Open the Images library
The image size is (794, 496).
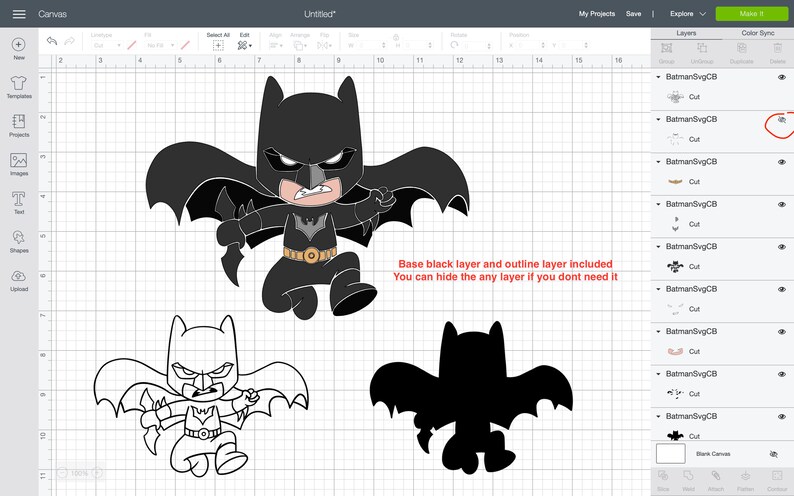[19, 160]
